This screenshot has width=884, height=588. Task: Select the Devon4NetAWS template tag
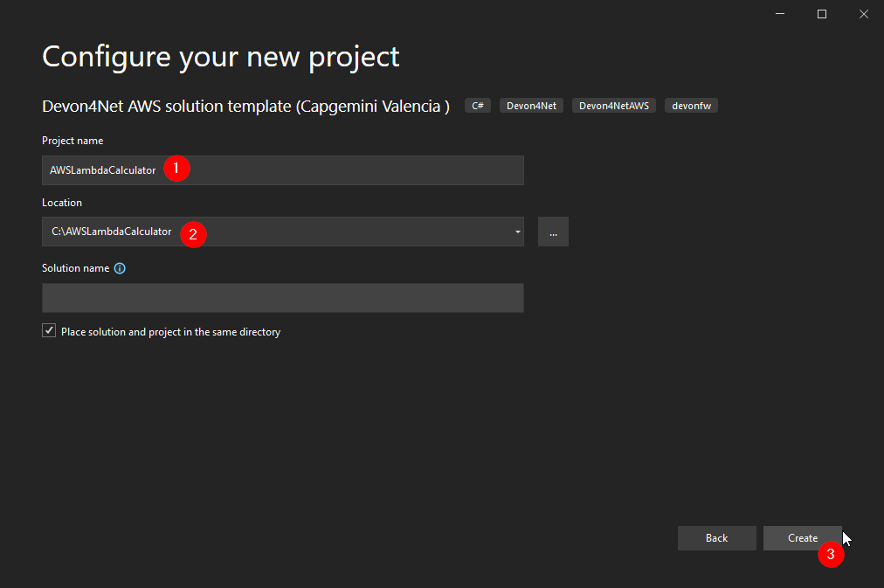(x=613, y=105)
